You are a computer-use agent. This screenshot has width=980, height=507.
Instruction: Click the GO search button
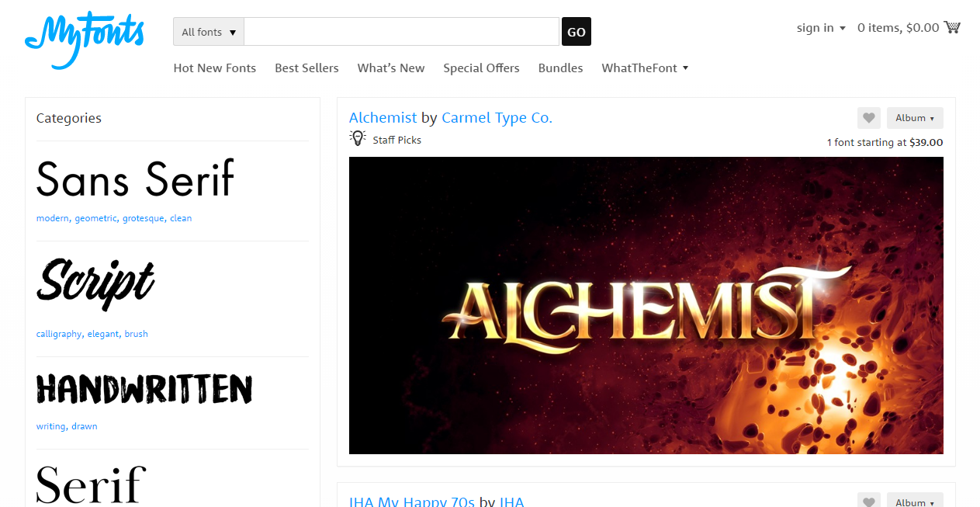click(577, 32)
